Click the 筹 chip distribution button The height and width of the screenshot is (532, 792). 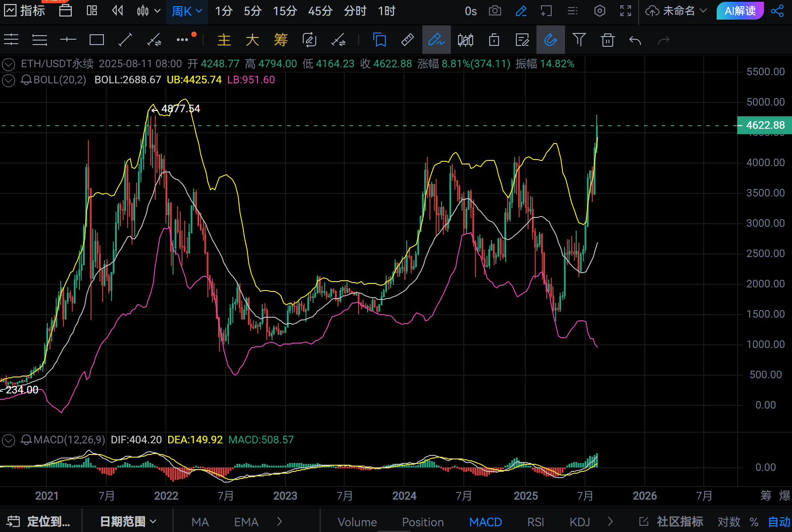281,40
